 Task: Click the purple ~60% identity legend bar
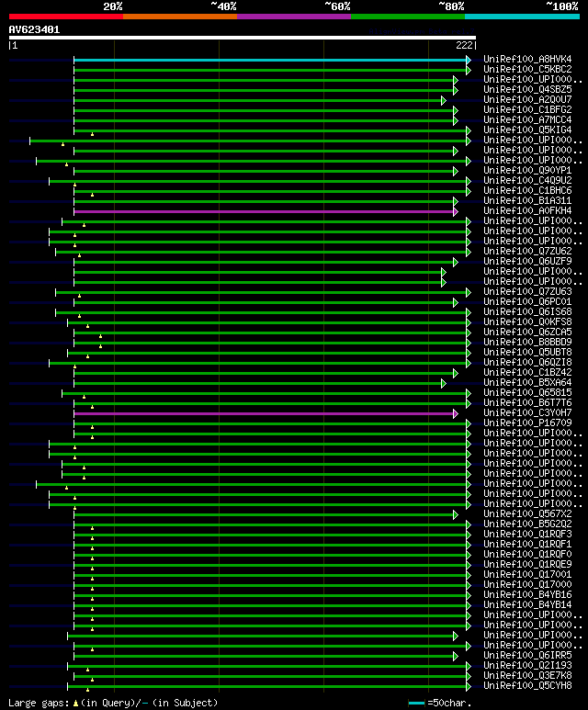click(294, 17)
